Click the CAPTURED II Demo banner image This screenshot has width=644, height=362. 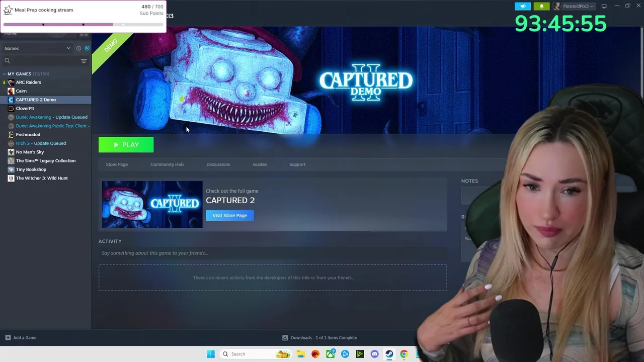(366, 80)
